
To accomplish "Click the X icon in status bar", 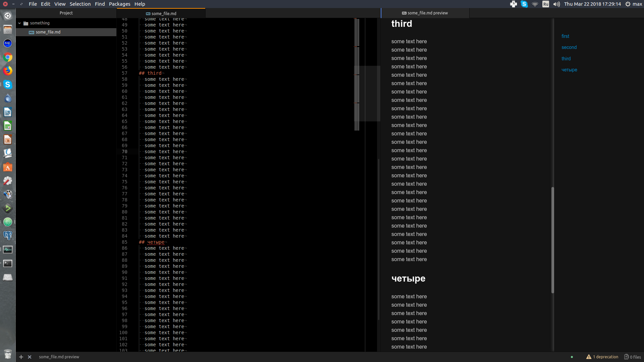I will click(30, 357).
